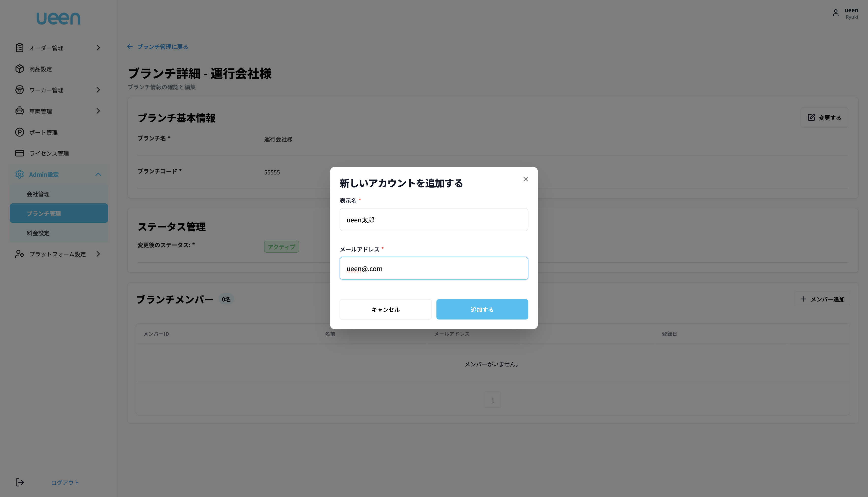Click the プラットフォーム設定 icon
The width and height of the screenshot is (868, 497).
20,254
